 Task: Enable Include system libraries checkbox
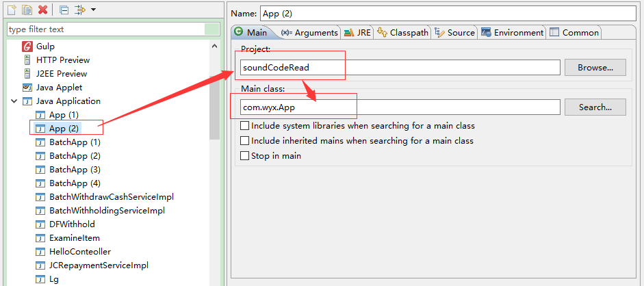click(244, 126)
